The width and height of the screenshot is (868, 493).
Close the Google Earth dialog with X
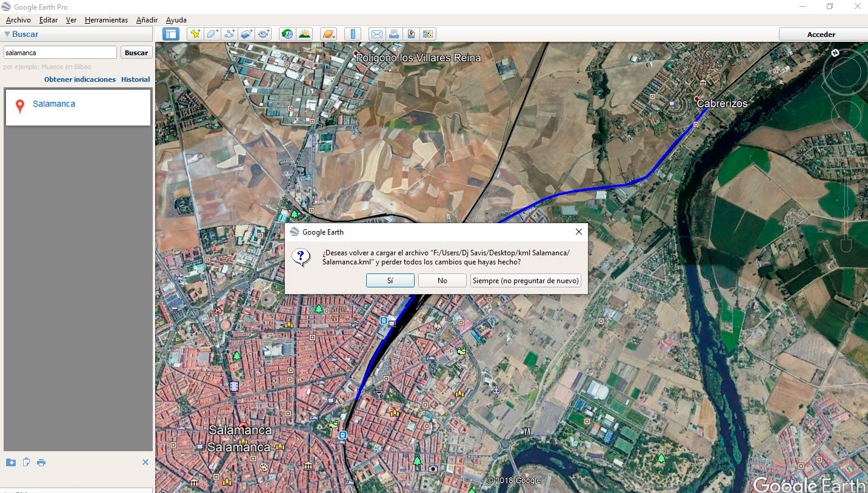(578, 232)
